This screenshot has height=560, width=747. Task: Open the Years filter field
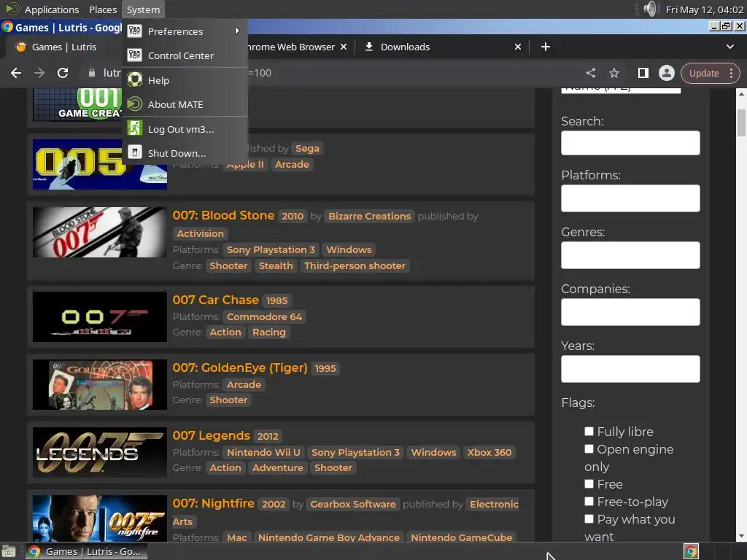tap(630, 369)
